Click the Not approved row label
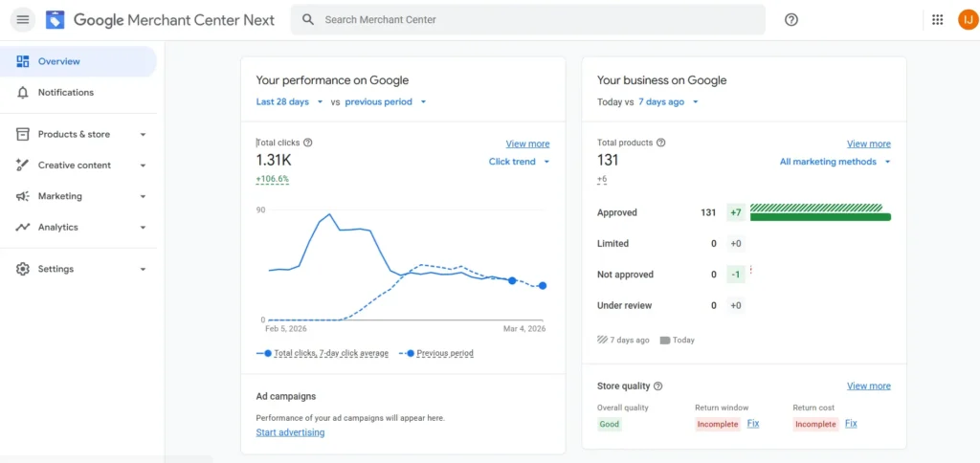 click(x=626, y=275)
